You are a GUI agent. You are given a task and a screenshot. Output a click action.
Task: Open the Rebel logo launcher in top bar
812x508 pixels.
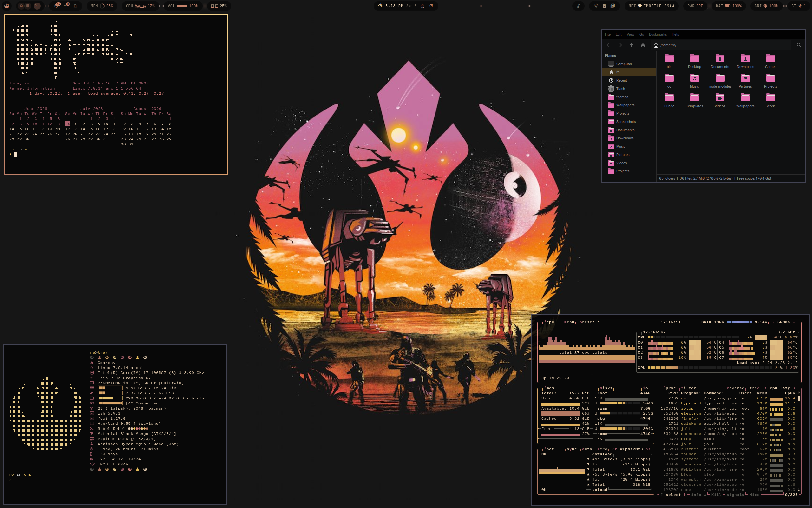[7, 6]
